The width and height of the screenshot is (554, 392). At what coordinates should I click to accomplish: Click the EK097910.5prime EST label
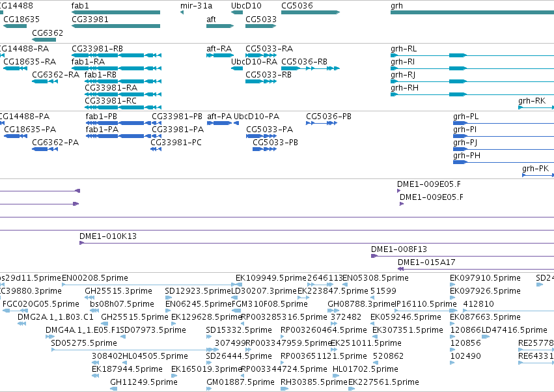click(x=485, y=278)
